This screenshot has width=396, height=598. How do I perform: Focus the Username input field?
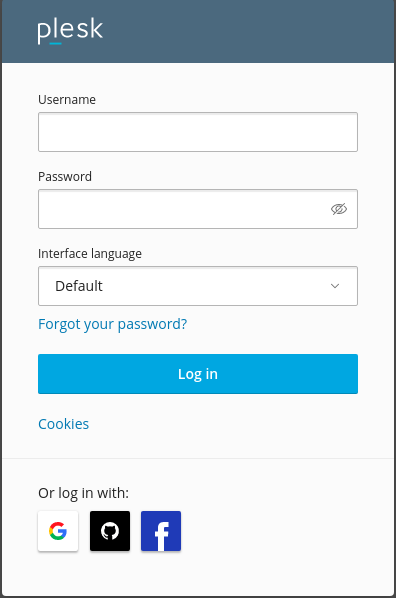[x=198, y=132]
